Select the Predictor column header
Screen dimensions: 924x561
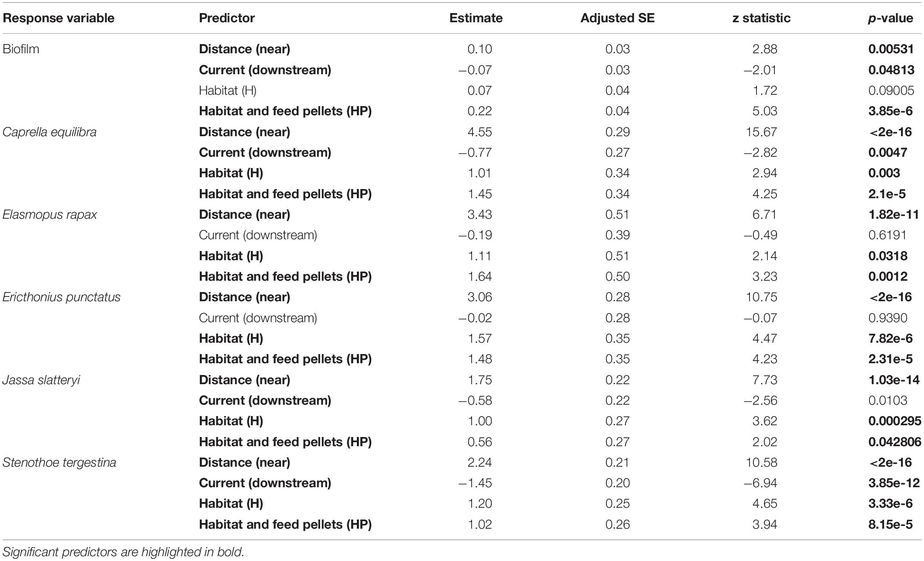pyautogui.click(x=227, y=18)
